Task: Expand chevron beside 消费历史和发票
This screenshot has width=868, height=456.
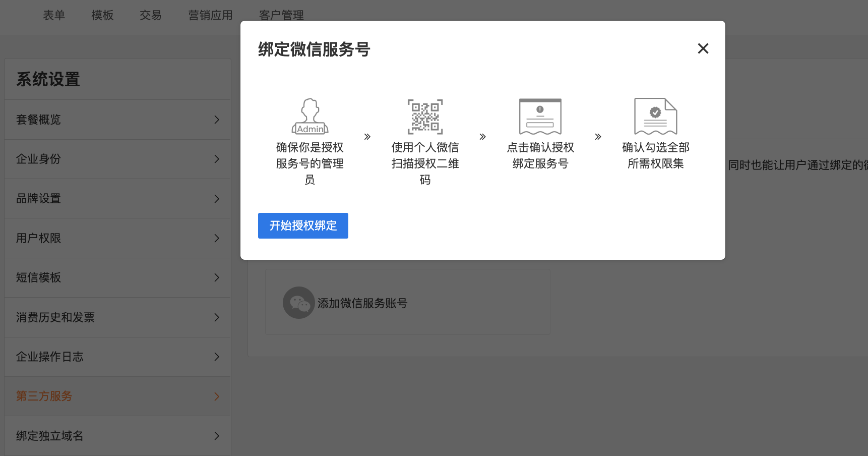Action: click(x=217, y=317)
